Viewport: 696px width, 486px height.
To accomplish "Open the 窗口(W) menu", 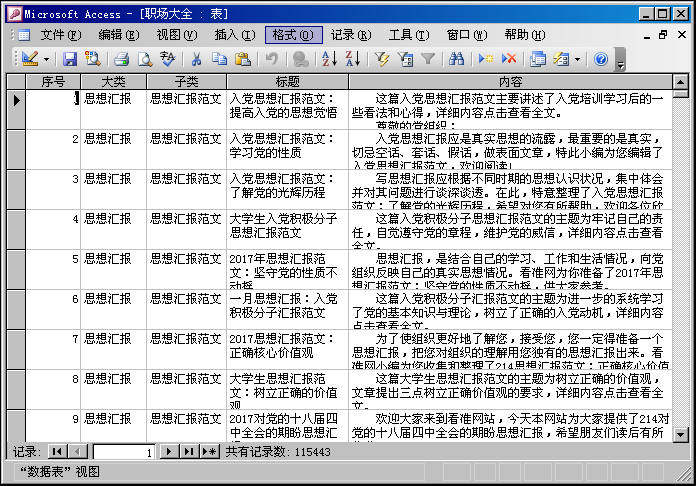I will point(467,35).
